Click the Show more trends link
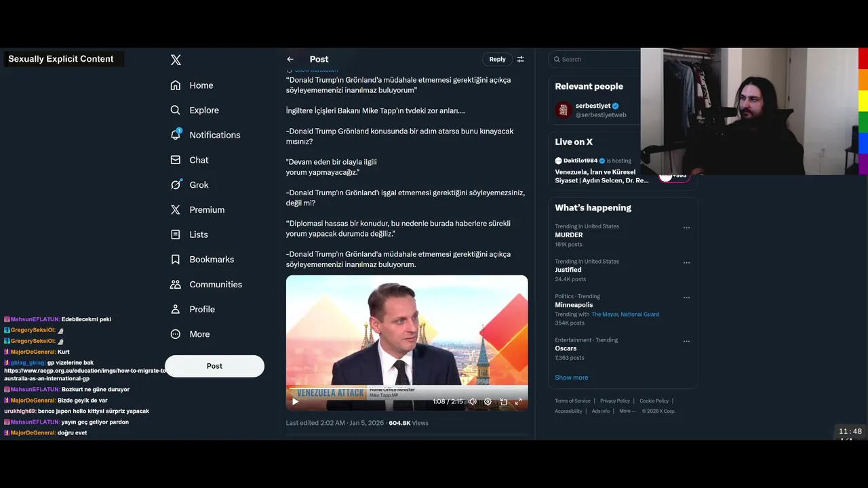Image resolution: width=868 pixels, height=488 pixels. click(x=572, y=378)
